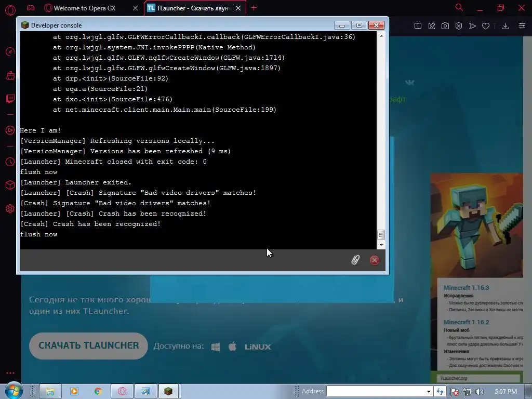Click console scrollbar down arrow

click(381, 245)
